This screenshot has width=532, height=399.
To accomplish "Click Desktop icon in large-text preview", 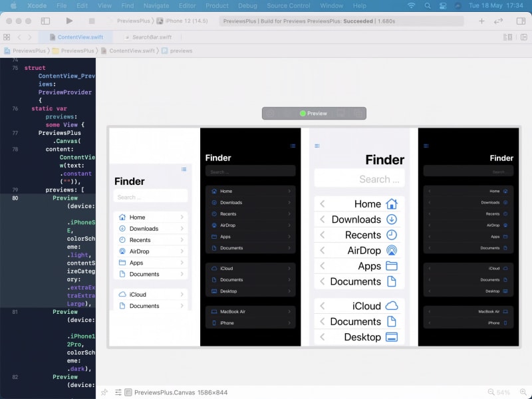I will click(x=392, y=337).
